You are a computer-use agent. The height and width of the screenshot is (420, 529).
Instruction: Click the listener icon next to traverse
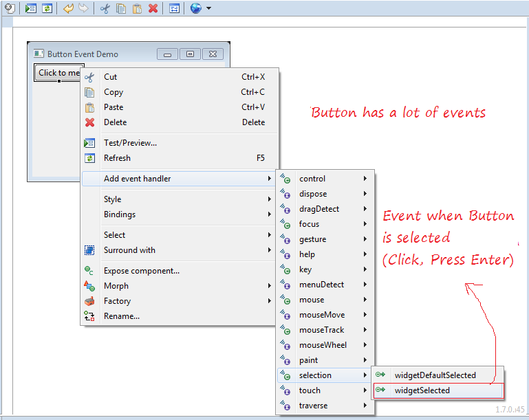(x=285, y=406)
